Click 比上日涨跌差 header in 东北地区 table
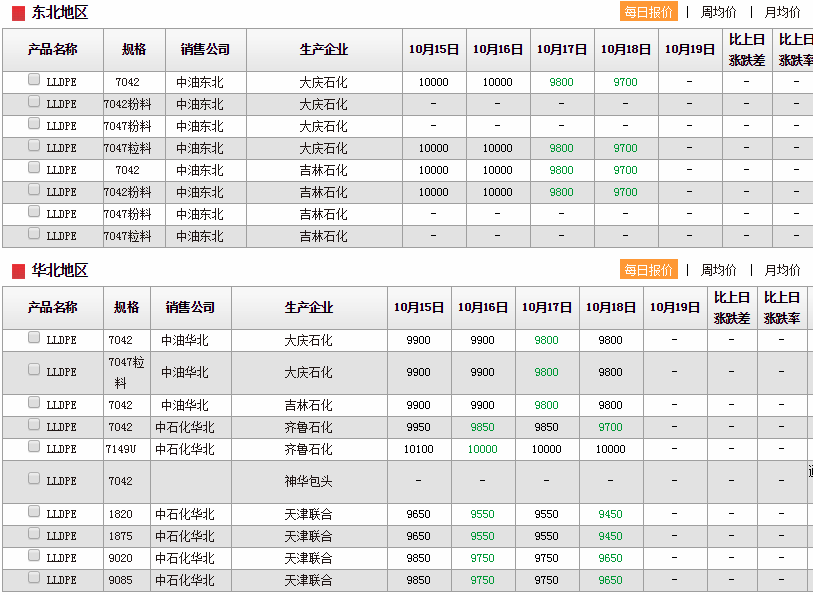813x595 pixels. [x=747, y=50]
